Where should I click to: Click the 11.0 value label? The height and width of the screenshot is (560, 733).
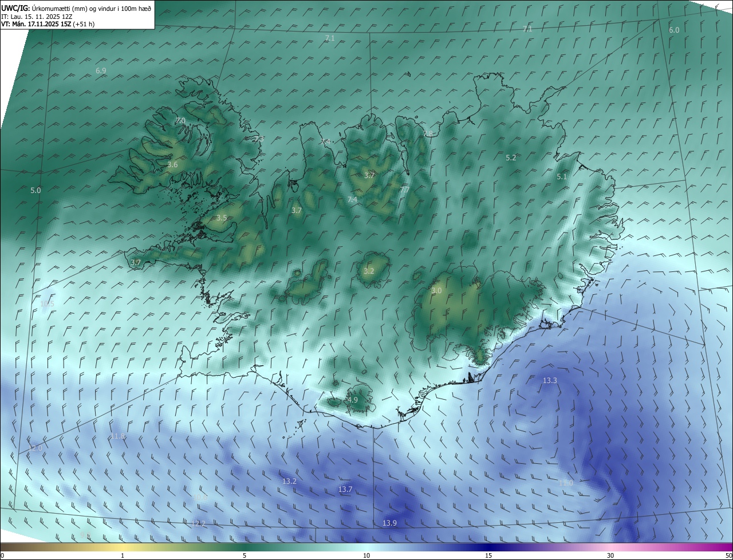click(565, 483)
